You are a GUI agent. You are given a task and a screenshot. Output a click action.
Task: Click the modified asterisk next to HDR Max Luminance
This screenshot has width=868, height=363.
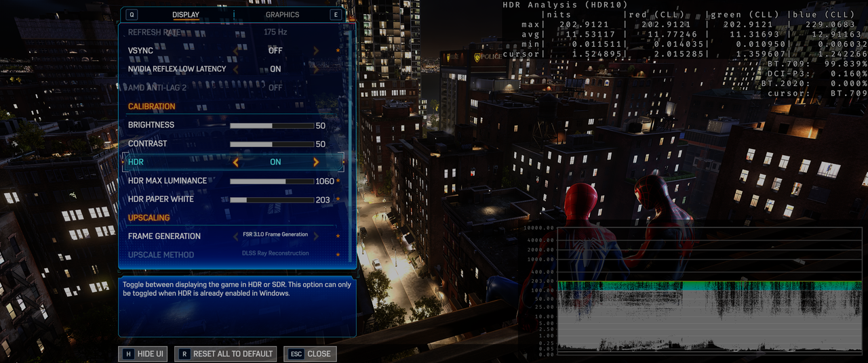pos(338,181)
